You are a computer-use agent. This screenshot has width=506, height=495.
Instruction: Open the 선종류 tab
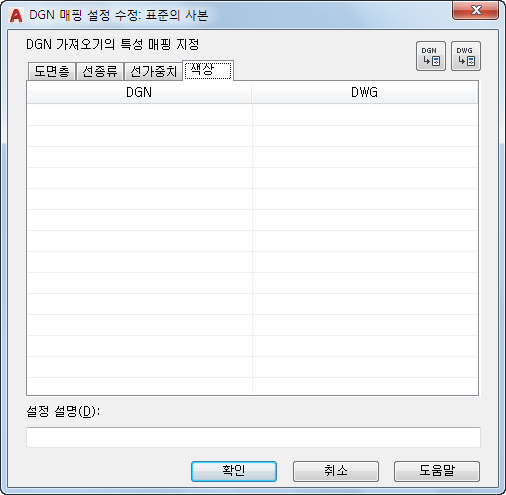tap(100, 71)
